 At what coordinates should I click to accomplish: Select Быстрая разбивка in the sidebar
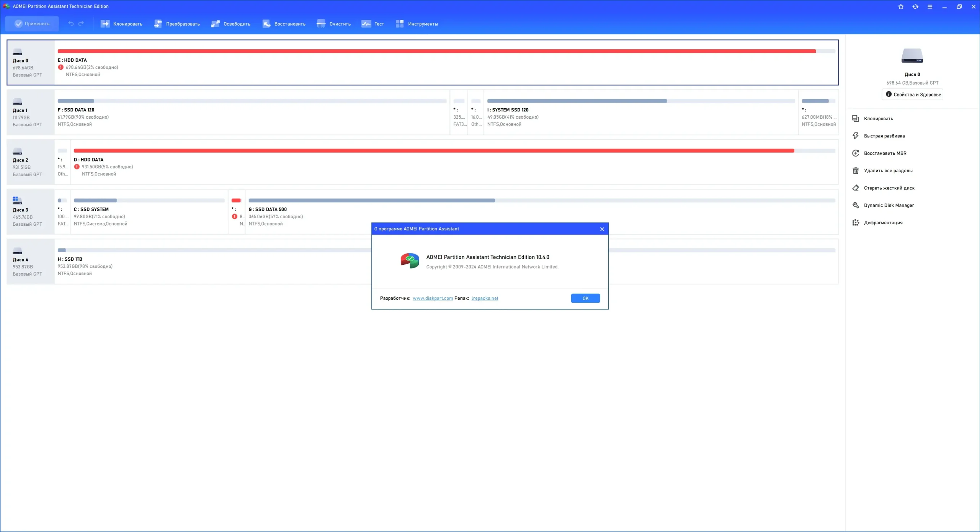tap(884, 135)
